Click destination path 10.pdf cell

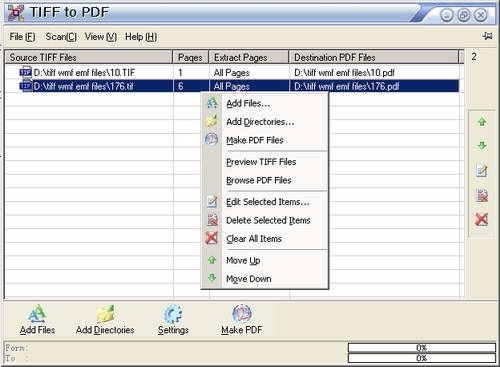pyautogui.click(x=344, y=72)
